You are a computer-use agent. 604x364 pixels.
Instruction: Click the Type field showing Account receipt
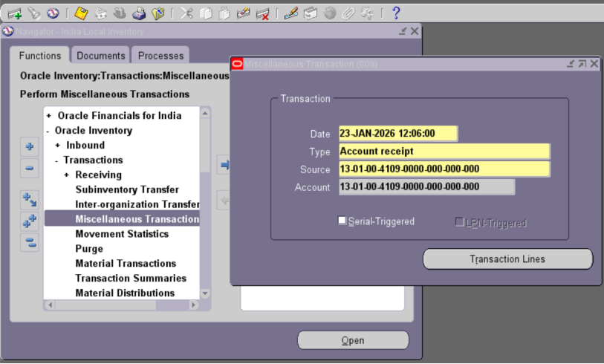pyautogui.click(x=444, y=152)
